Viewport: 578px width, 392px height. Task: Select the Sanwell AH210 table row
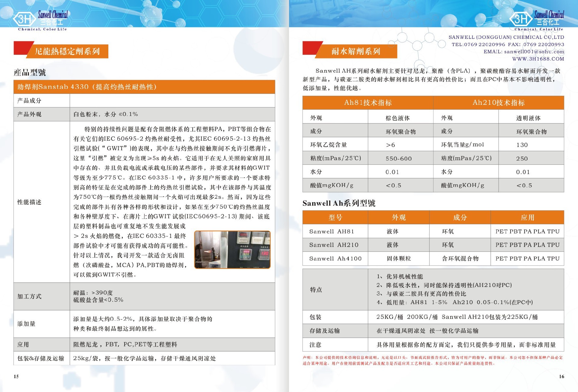334,245
